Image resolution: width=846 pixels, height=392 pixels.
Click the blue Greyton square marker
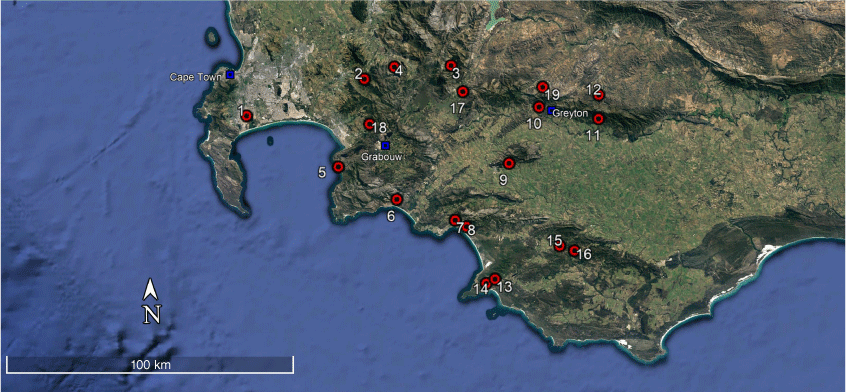tap(551, 111)
